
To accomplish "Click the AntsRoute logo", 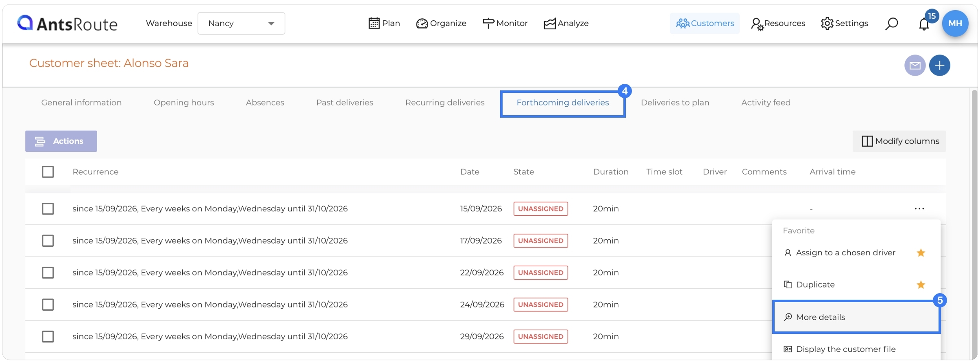I will click(x=67, y=24).
